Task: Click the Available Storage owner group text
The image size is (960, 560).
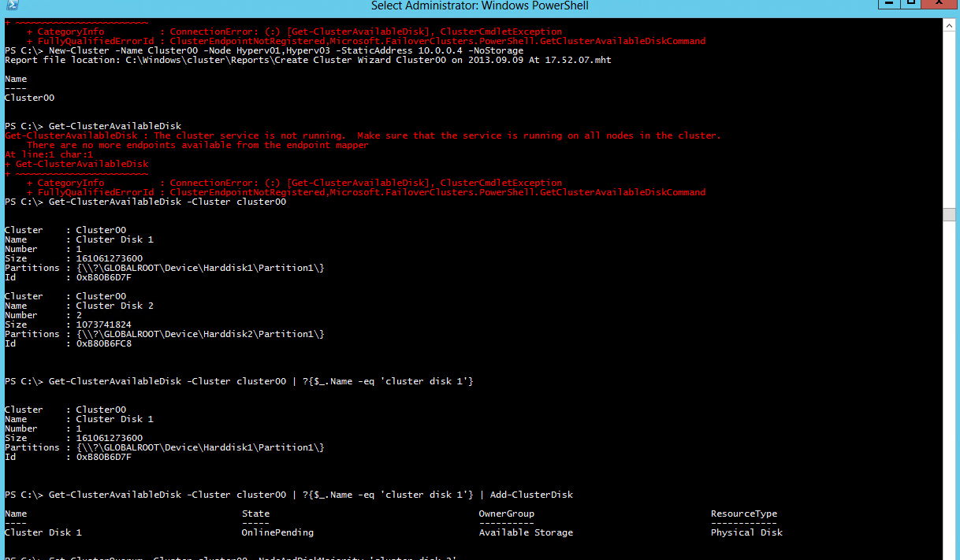Action: pos(526,532)
